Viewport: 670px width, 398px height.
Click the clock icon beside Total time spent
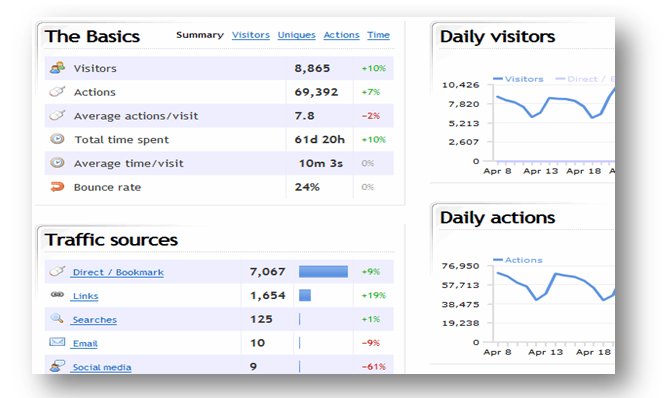pos(57,139)
